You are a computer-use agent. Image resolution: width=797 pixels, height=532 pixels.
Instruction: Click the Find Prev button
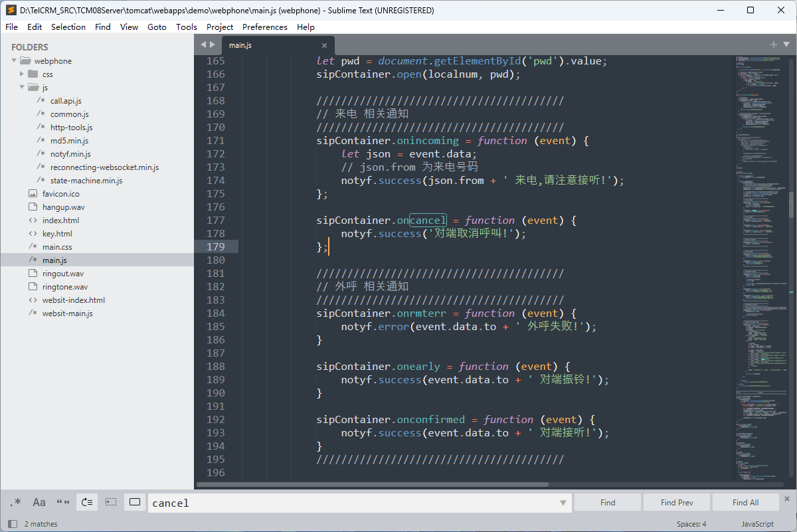click(x=677, y=503)
